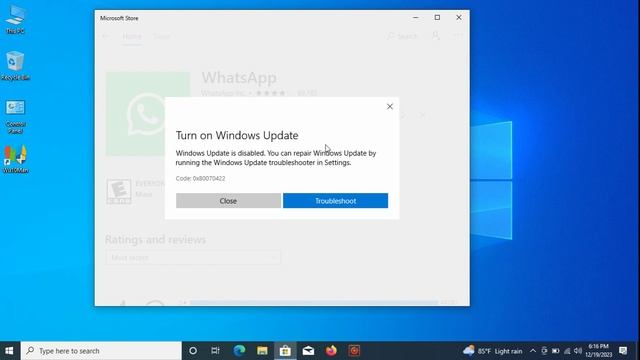
Task: Click the volume speaker tray icon
Action: (578, 351)
